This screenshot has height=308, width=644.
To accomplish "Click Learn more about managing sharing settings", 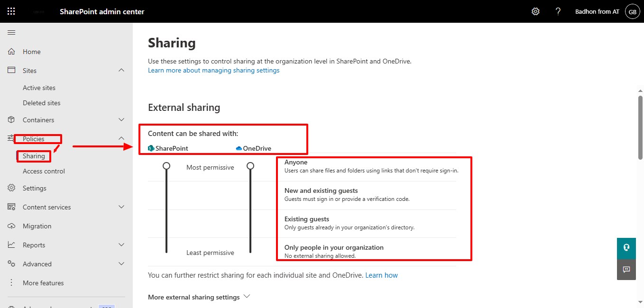I will click(x=214, y=70).
